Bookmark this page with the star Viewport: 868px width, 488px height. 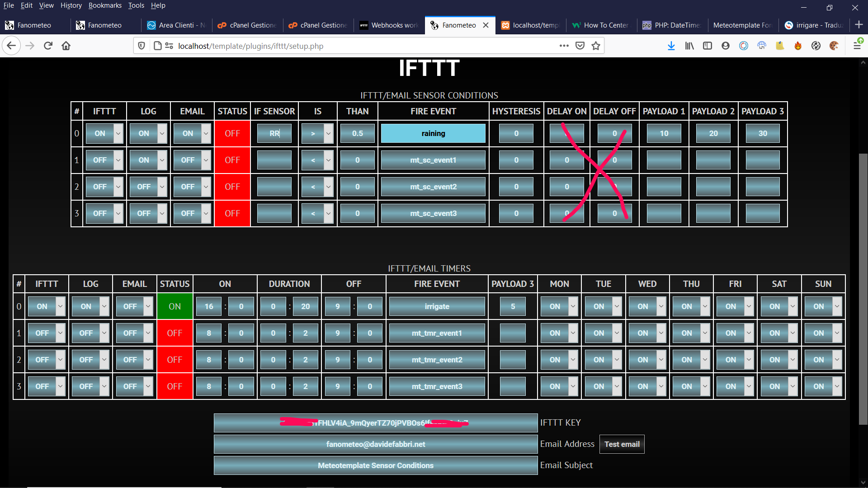click(x=596, y=46)
